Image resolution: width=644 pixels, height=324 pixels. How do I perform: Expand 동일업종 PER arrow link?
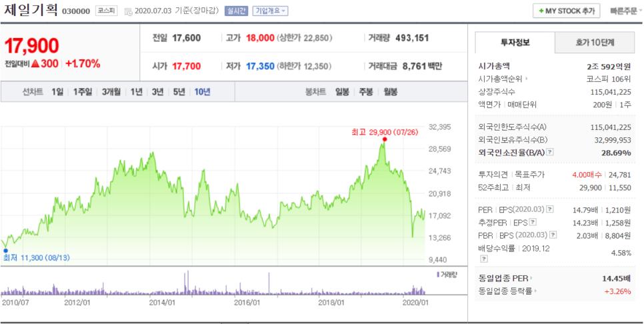(531, 279)
